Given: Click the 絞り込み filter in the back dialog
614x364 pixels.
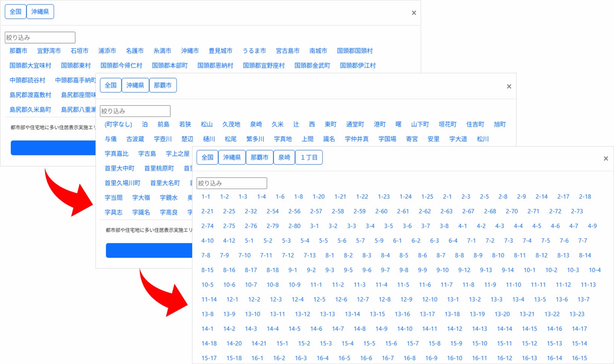Looking at the screenshot, I should (x=40, y=38).
